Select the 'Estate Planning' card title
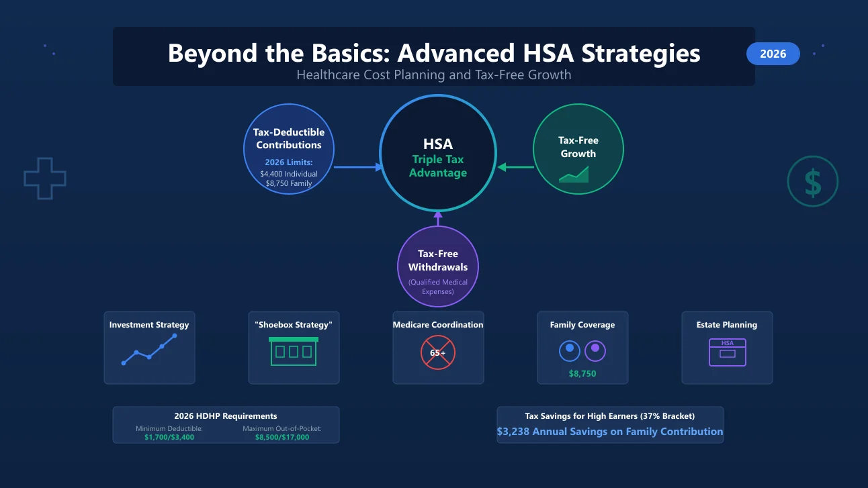 coord(727,325)
